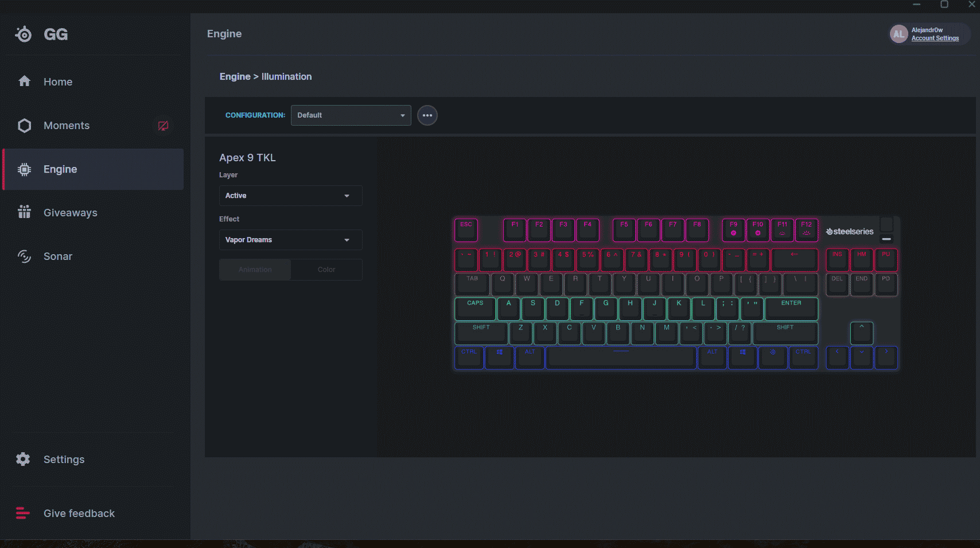Select the down arrow key
980x548 pixels.
pos(862,357)
